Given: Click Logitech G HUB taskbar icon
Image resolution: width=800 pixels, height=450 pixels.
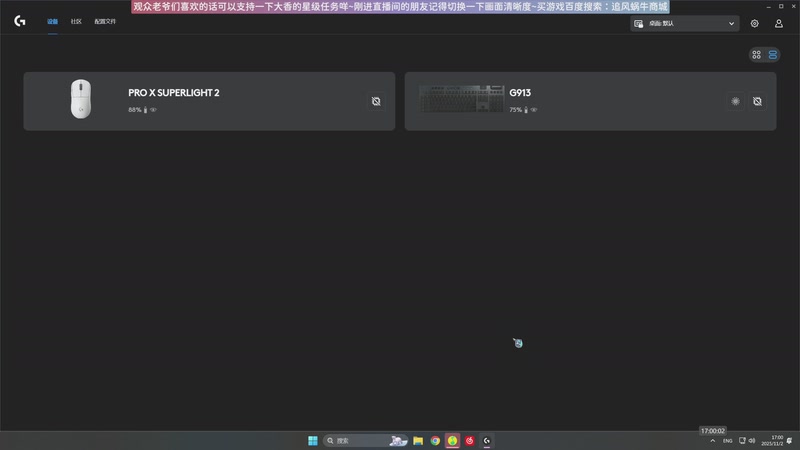Looking at the screenshot, I should pos(487,440).
